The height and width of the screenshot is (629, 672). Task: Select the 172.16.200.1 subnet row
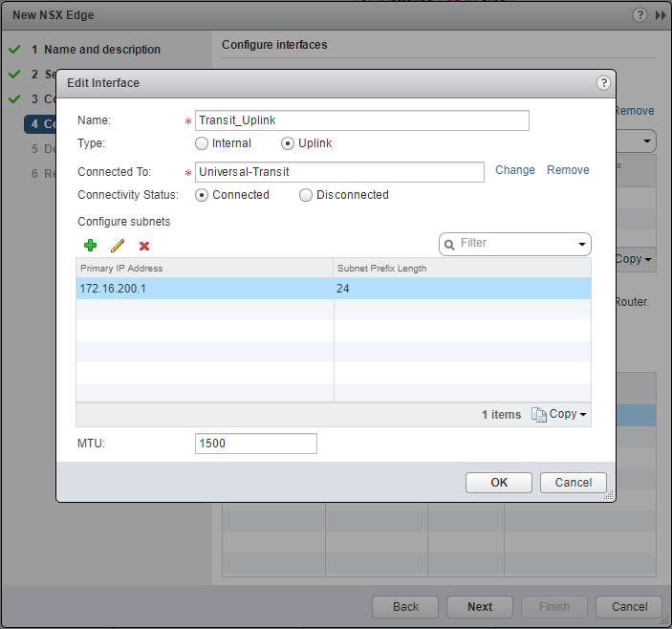205,288
